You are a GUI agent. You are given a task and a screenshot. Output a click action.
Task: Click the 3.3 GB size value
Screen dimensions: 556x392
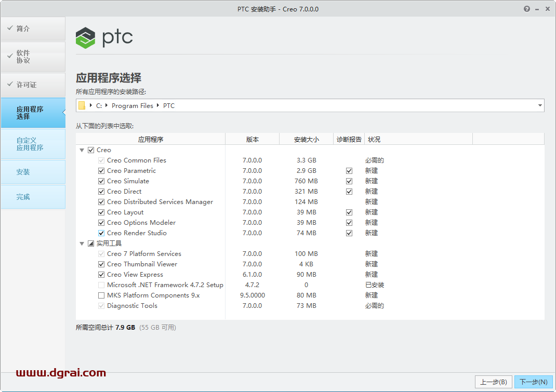[x=307, y=160]
